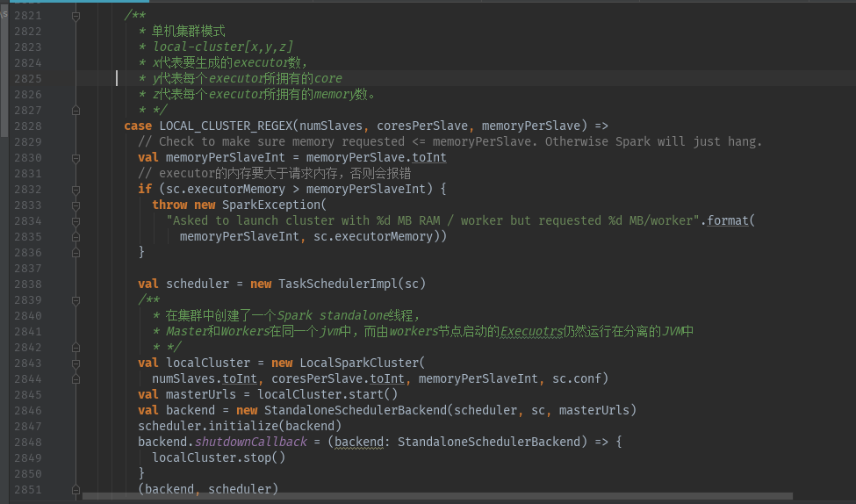Click the (backend, scheduler) tuple
The image size is (856, 504).
(208, 489)
